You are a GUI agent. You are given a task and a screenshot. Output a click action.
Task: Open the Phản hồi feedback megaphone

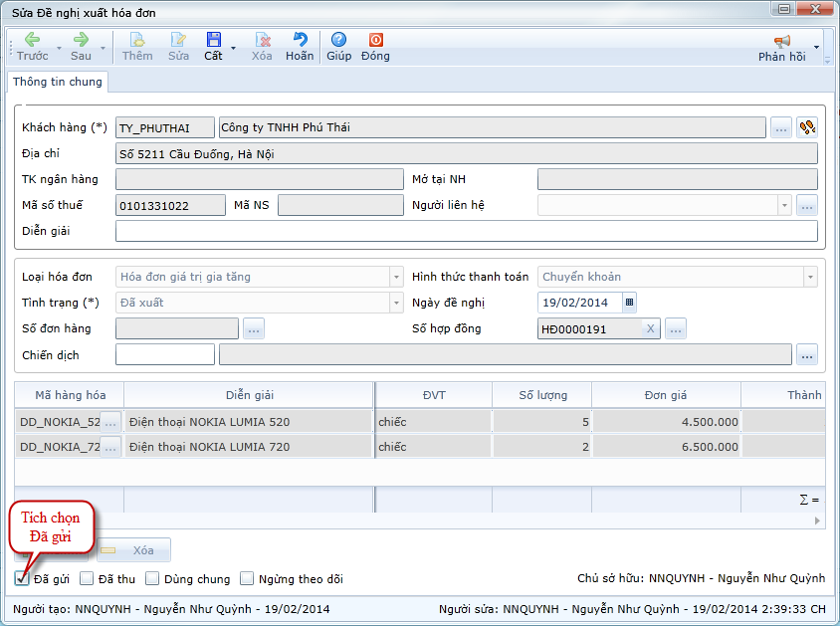coord(781,41)
